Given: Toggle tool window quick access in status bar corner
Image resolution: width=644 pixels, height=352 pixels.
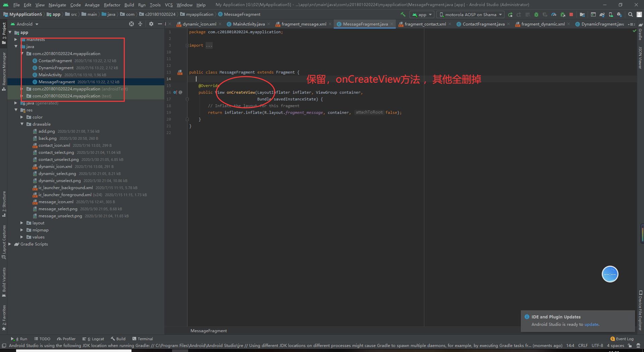Looking at the screenshot, I should 4,345.
